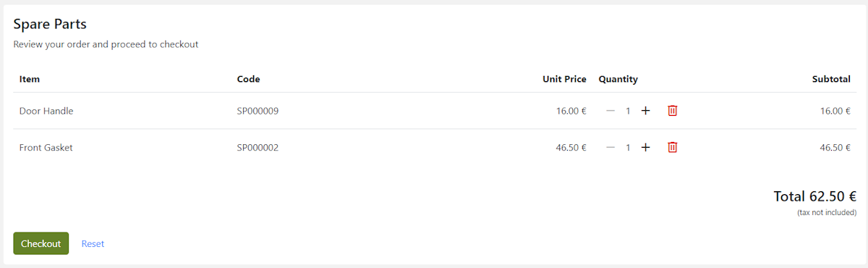868x268 pixels.
Task: Delete Door Handle from the order
Action: click(672, 111)
